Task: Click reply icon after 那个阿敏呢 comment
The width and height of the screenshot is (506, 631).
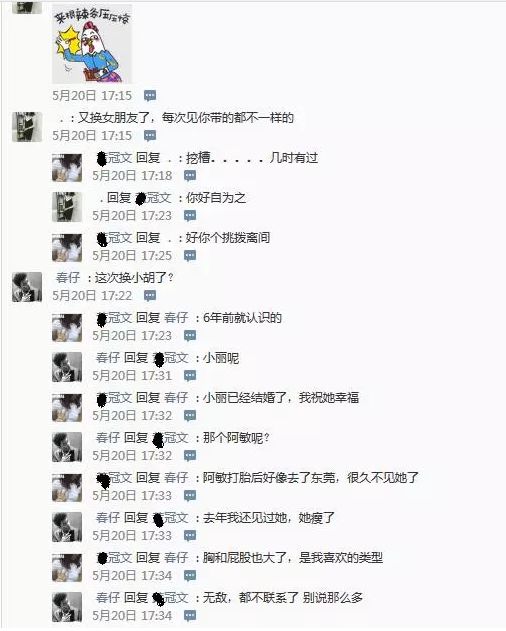Action: point(190,456)
